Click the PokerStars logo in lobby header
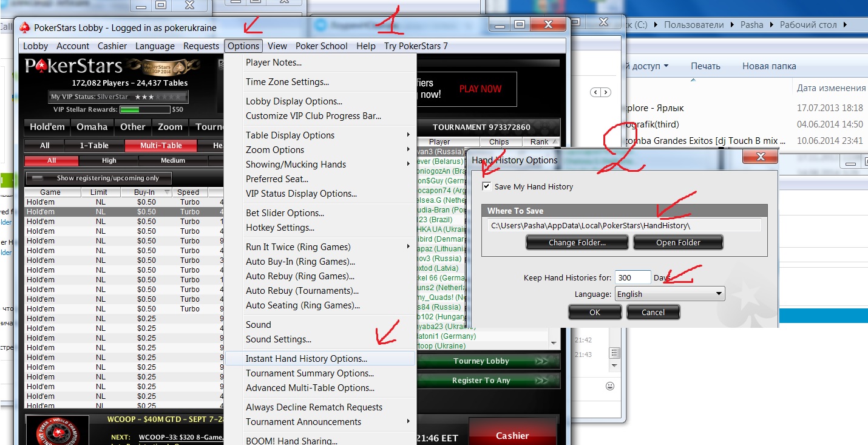This screenshot has width=868, height=445. [x=73, y=66]
